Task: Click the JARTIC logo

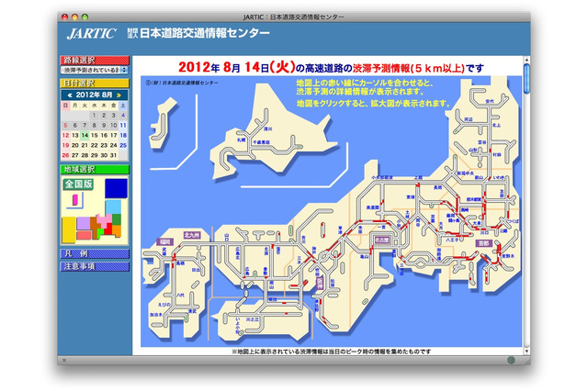Action: (x=92, y=34)
